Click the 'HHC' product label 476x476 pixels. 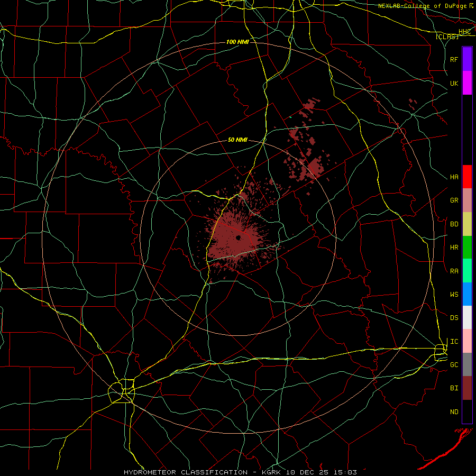click(464, 32)
